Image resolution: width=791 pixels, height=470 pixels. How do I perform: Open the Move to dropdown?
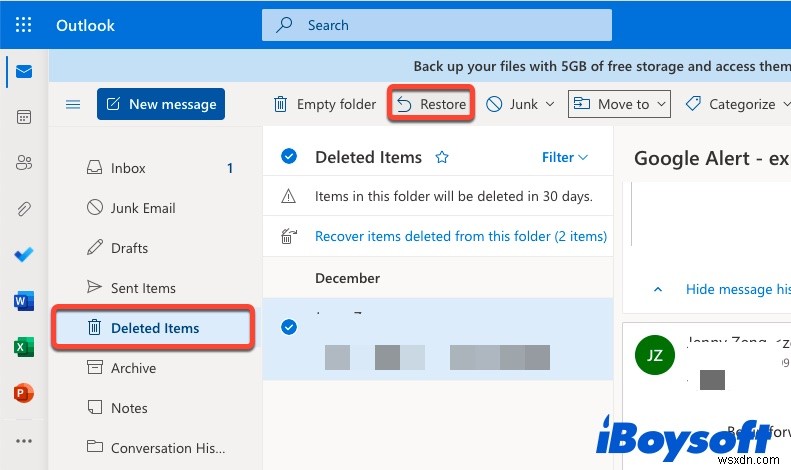pyautogui.click(x=619, y=104)
